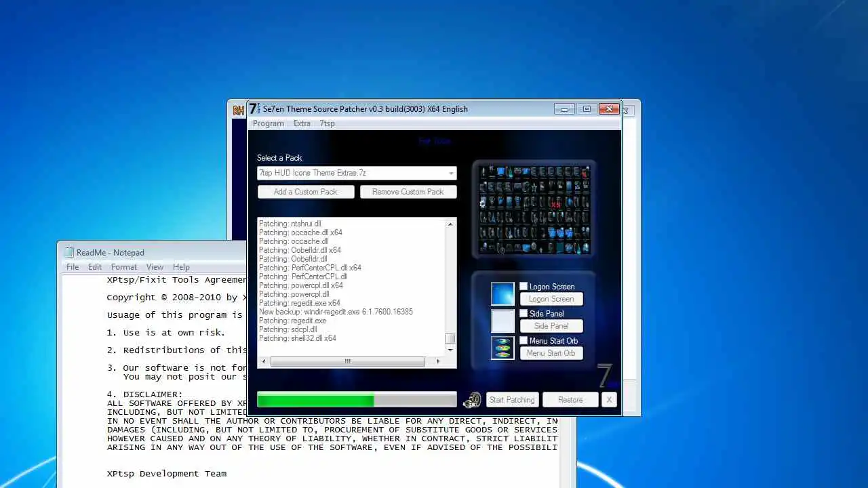This screenshot has height=488, width=868.
Task: Click the Logon Screen preview thumbnail
Action: (x=502, y=293)
